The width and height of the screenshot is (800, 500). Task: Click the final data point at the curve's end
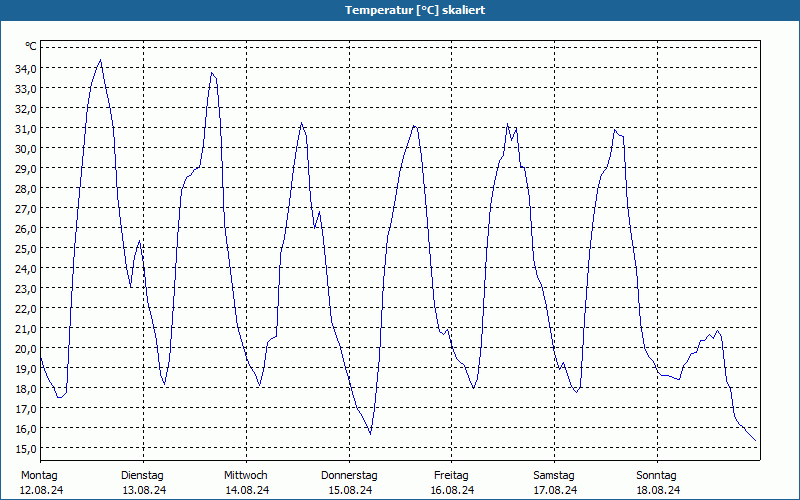click(756, 441)
